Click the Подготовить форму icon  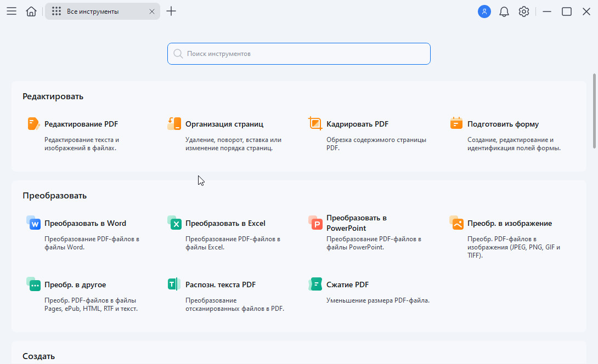pos(456,124)
